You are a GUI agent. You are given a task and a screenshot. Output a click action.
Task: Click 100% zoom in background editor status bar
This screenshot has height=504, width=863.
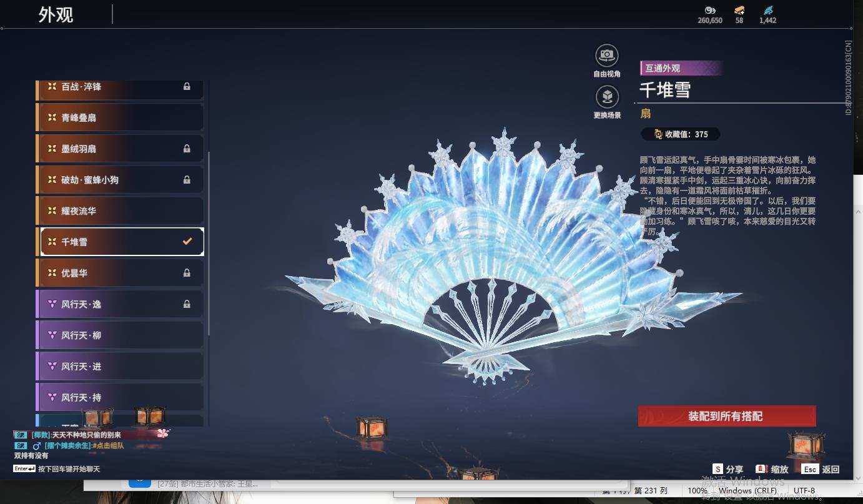697,491
